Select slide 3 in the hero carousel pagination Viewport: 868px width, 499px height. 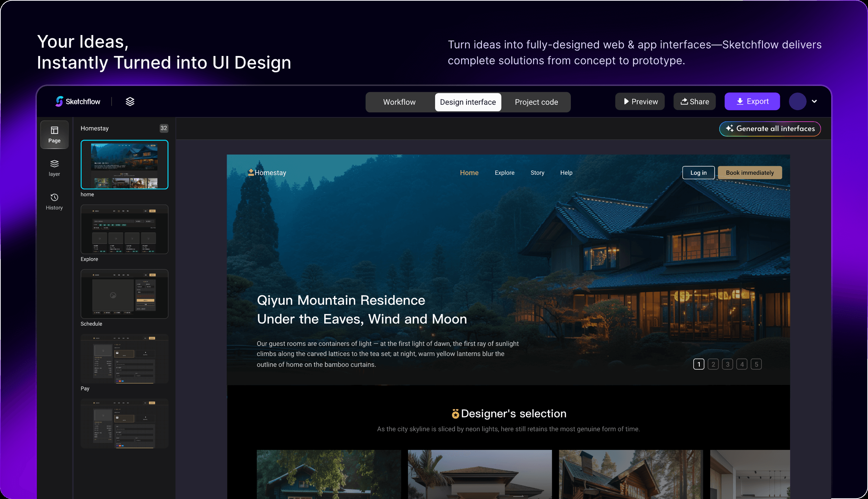728,364
